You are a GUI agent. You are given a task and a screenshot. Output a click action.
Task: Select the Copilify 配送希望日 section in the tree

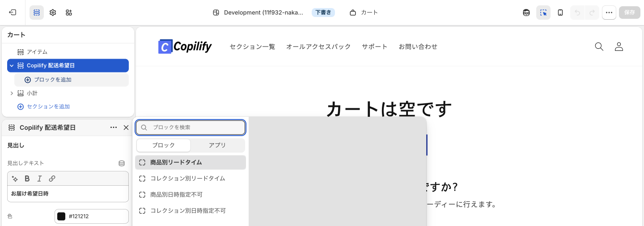pos(68,65)
